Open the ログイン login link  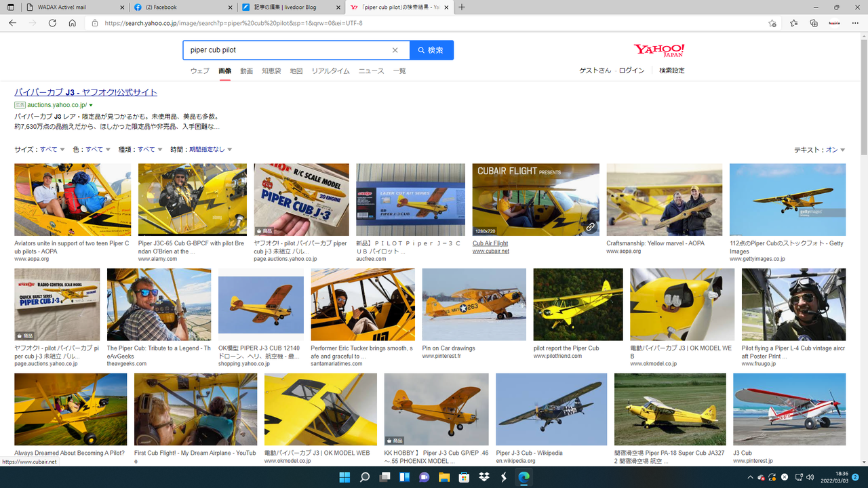631,70
